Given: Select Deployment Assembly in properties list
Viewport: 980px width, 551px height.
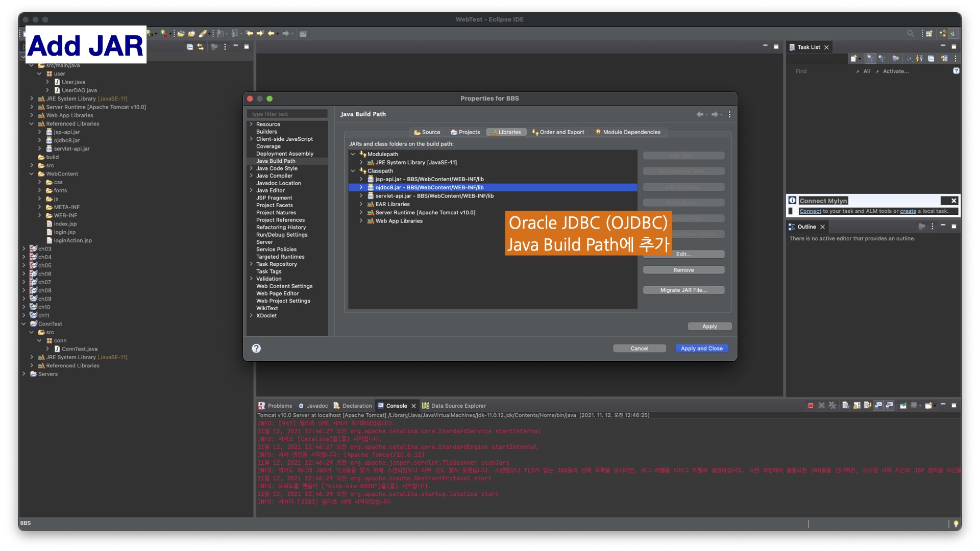Looking at the screenshot, I should (x=285, y=154).
